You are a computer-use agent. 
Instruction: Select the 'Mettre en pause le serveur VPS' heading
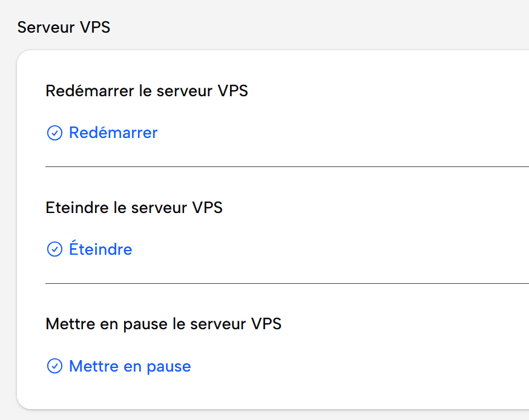pyautogui.click(x=163, y=324)
